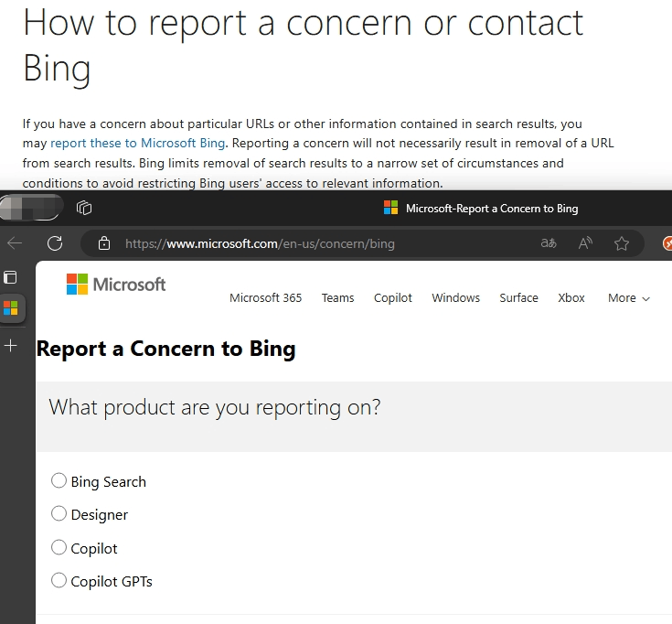Screen dimensions: 672x624
Task: Choose the Copilot GPTs radio option
Action: 59,580
